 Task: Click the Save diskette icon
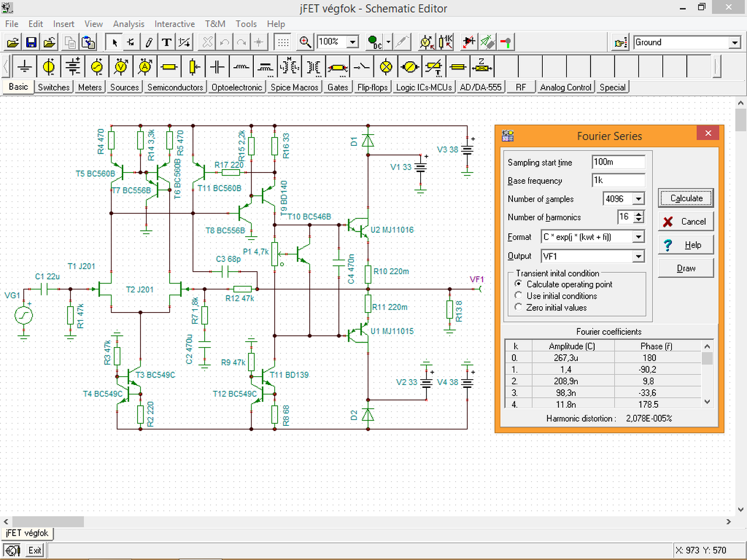[x=32, y=42]
